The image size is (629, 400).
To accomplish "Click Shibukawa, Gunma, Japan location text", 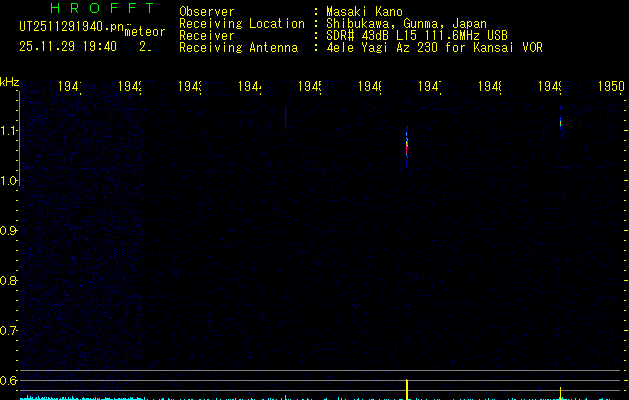I will tap(406, 24).
